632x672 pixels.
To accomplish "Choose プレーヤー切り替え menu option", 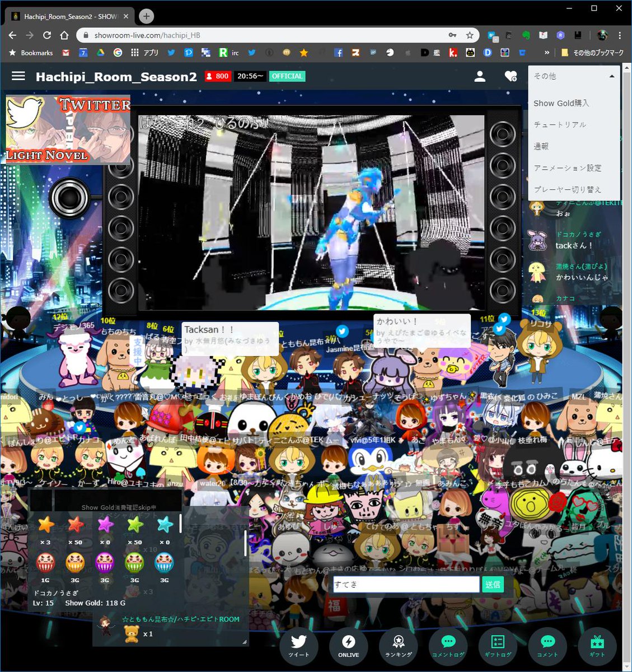I will 568,190.
